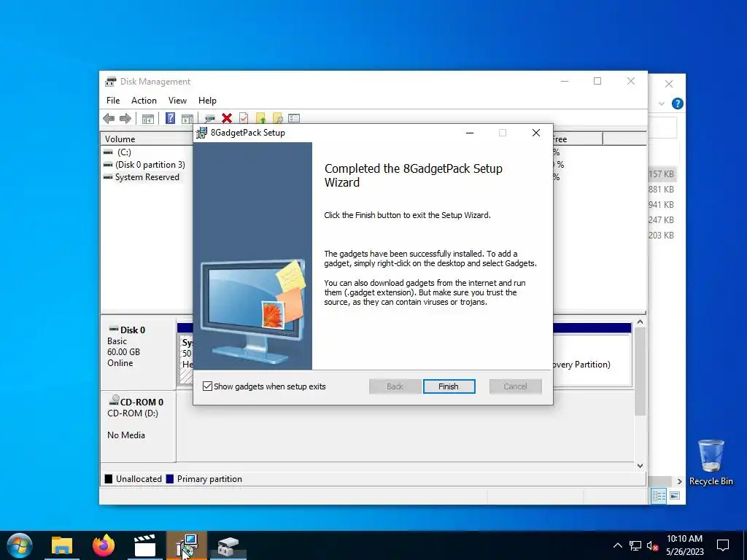Click the network tray icon
747x560 pixels.
pos(635,545)
